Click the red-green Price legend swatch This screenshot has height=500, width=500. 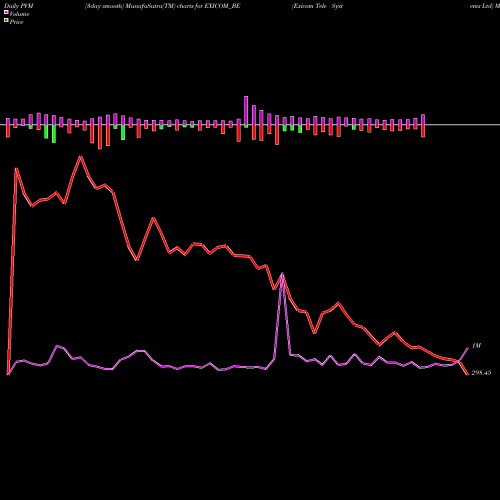click(6, 21)
